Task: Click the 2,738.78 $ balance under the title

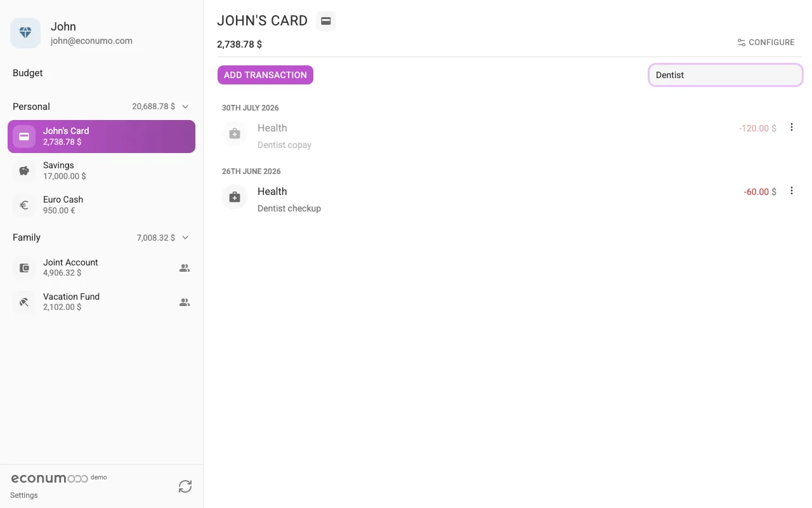Action: [239, 44]
